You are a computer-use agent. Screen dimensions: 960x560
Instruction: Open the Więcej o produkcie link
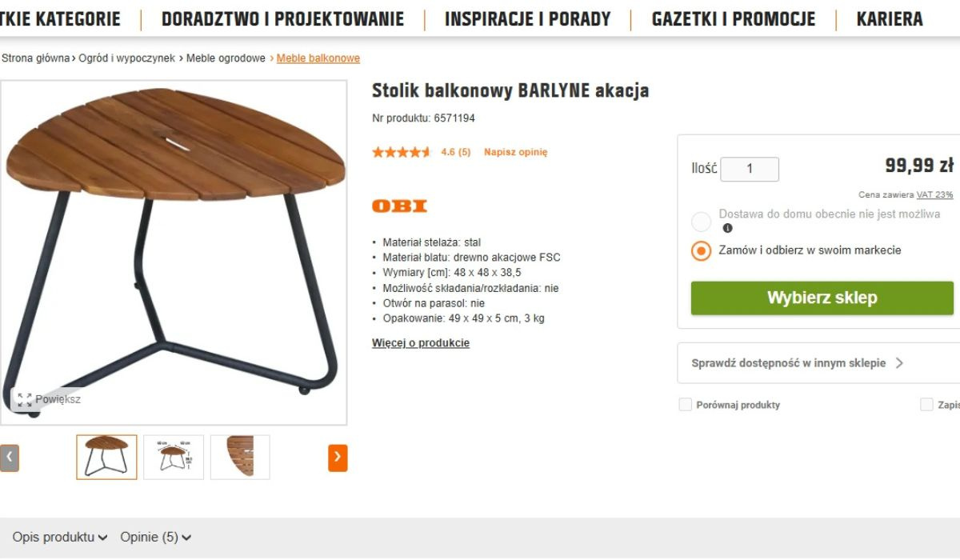tap(421, 343)
